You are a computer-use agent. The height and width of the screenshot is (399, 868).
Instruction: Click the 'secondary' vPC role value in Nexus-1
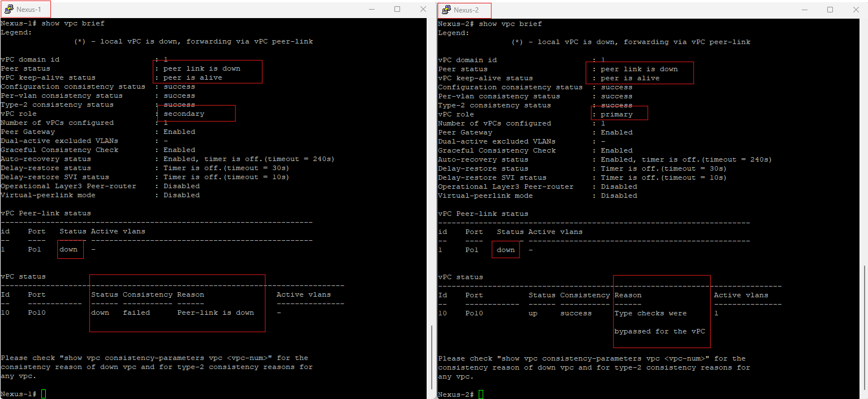point(184,114)
